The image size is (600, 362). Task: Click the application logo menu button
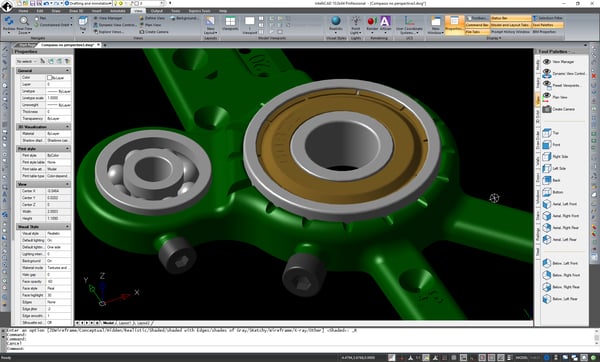(x=7, y=5)
